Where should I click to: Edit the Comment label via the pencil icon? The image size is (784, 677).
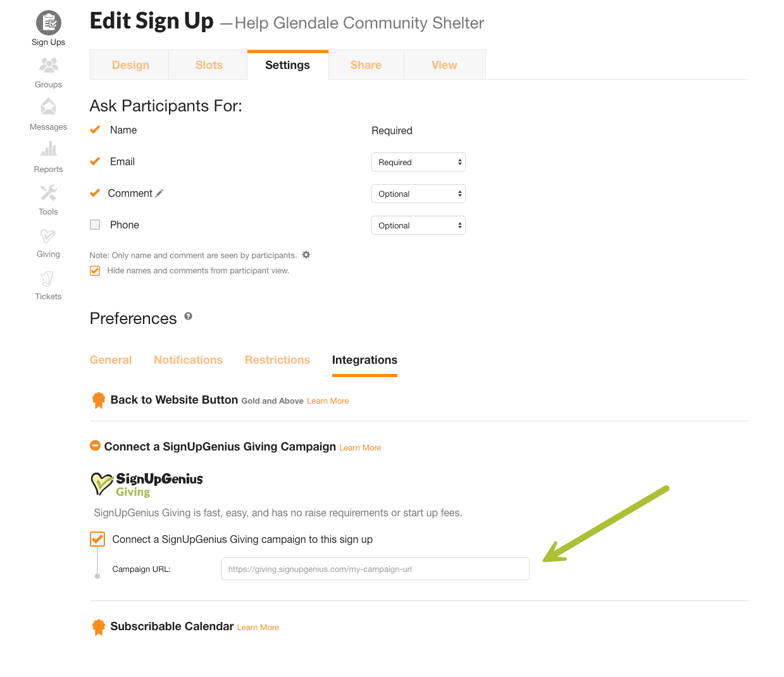159,193
